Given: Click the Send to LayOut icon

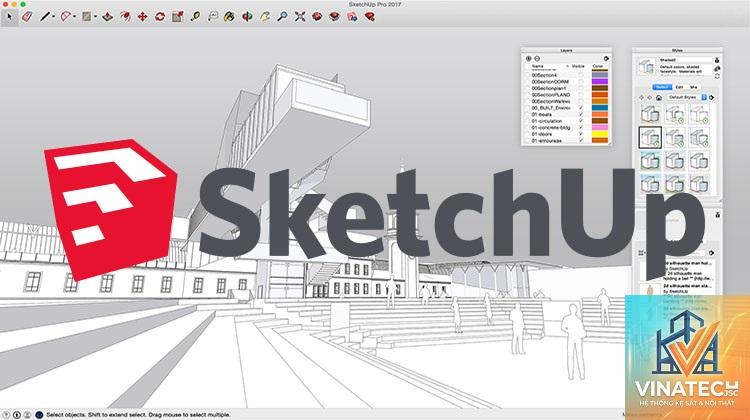Looking at the screenshot, I should [x=352, y=17].
